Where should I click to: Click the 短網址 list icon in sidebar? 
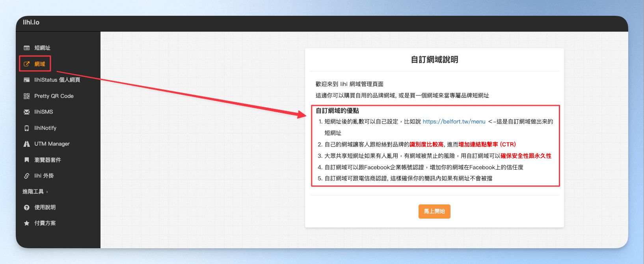click(26, 48)
